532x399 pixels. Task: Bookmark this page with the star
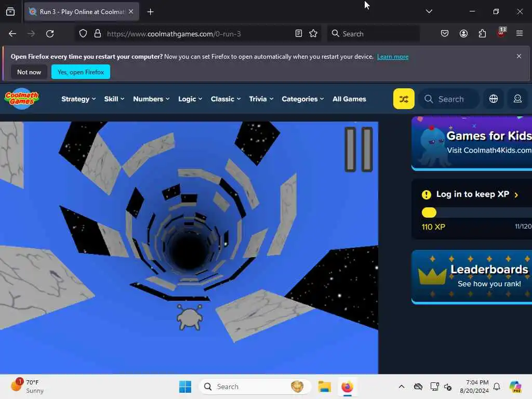tap(313, 34)
